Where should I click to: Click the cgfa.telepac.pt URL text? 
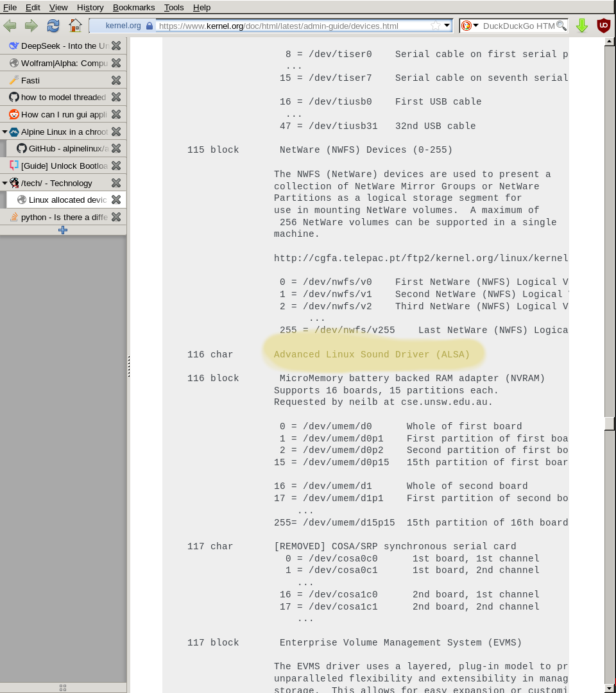coord(421,258)
